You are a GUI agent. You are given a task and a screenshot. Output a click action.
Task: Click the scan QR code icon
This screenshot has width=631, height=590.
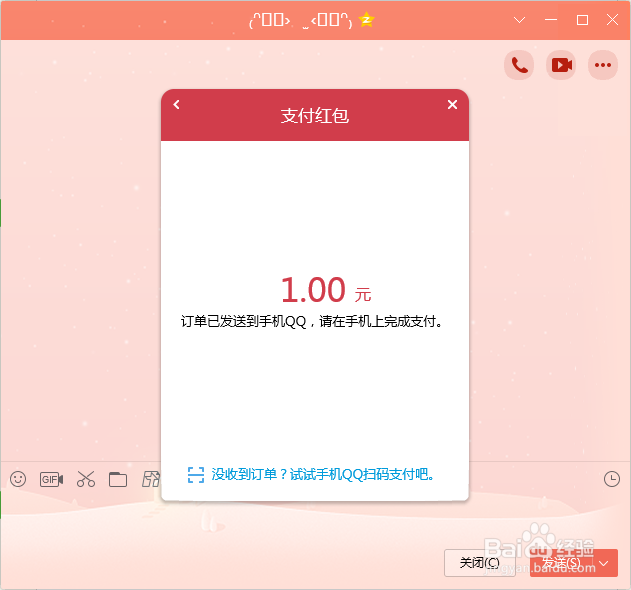[196, 475]
